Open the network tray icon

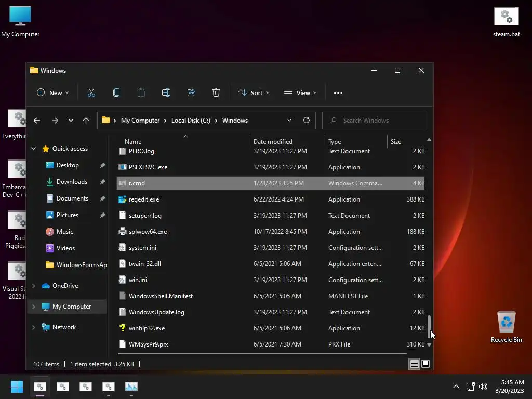coord(470,387)
